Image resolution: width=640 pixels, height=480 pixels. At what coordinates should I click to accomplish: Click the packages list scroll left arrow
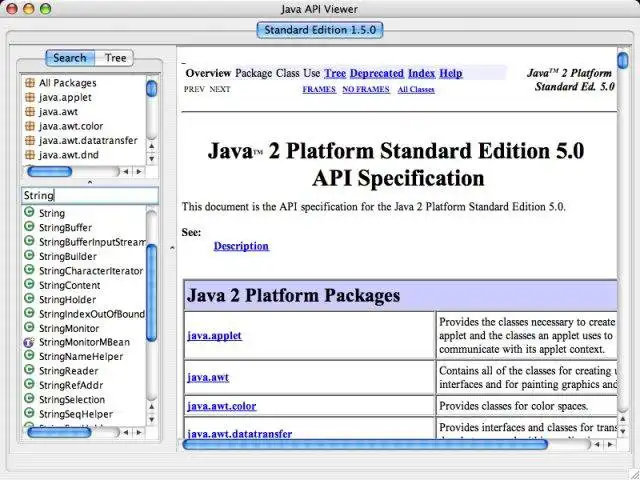click(126, 172)
